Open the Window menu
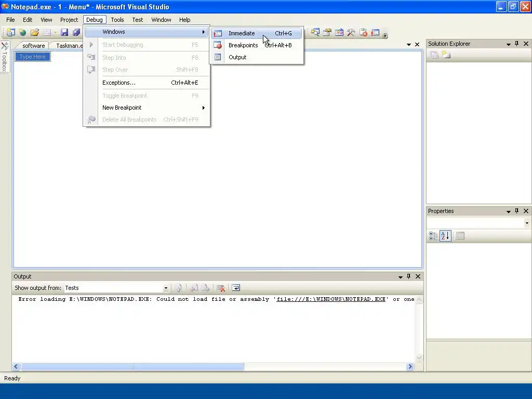 (161, 20)
